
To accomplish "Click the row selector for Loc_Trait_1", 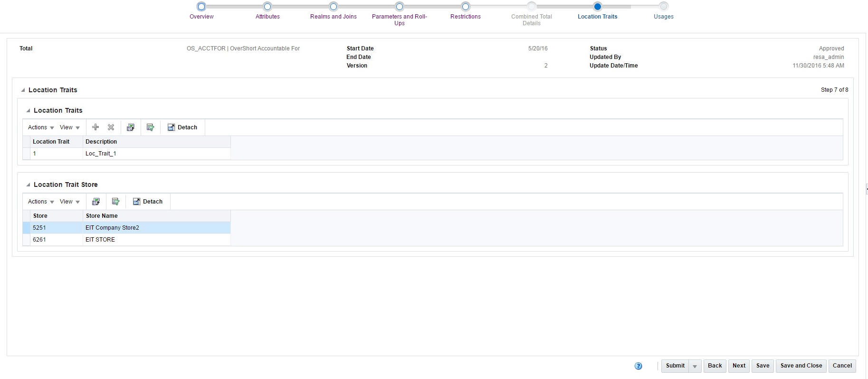I will (x=27, y=154).
